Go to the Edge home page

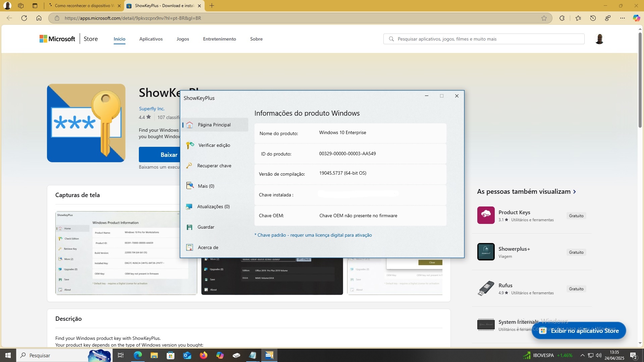(39, 18)
